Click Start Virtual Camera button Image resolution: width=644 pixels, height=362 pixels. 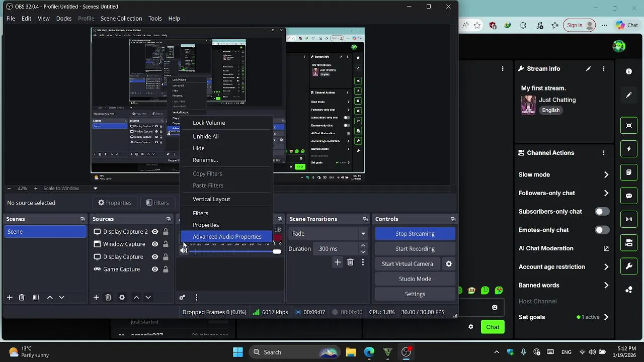408,264
